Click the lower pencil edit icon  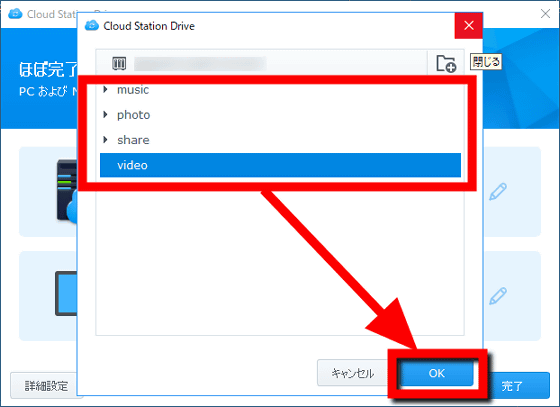point(498,296)
